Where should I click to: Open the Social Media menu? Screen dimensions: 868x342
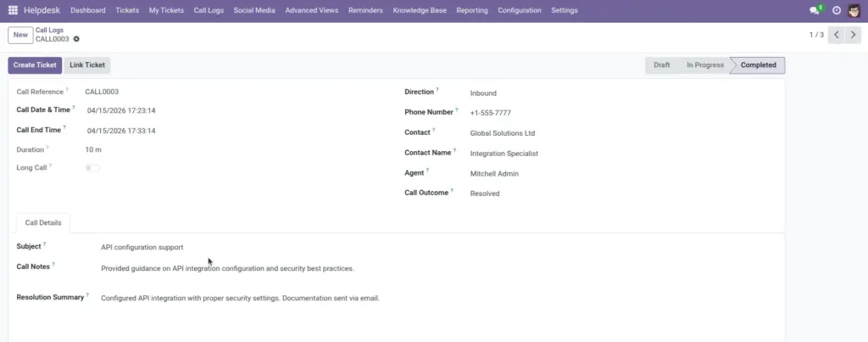click(254, 10)
